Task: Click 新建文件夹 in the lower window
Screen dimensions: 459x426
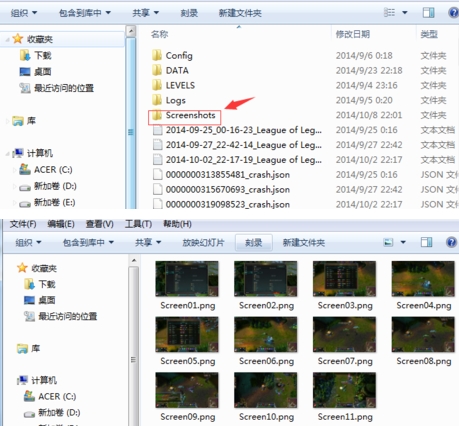Action: click(x=304, y=242)
